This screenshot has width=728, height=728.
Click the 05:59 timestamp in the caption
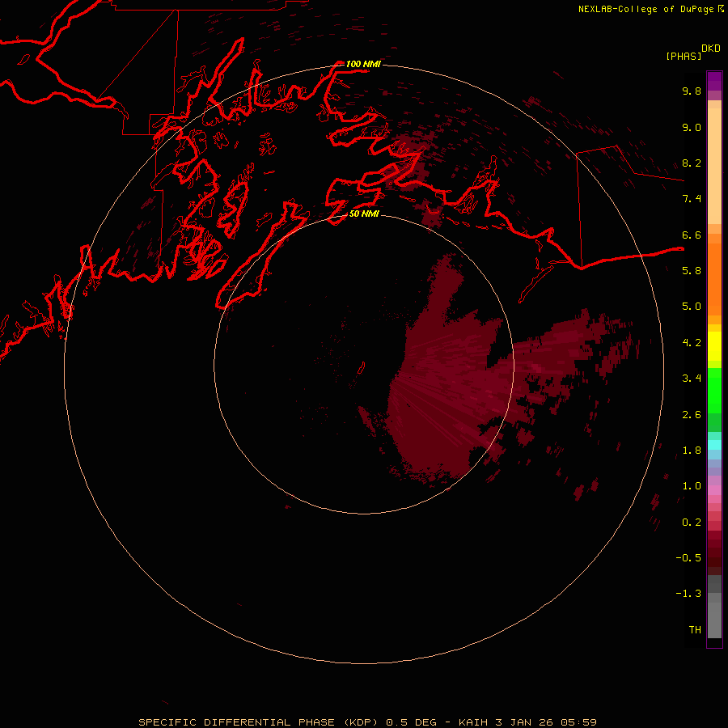pyautogui.click(x=578, y=722)
